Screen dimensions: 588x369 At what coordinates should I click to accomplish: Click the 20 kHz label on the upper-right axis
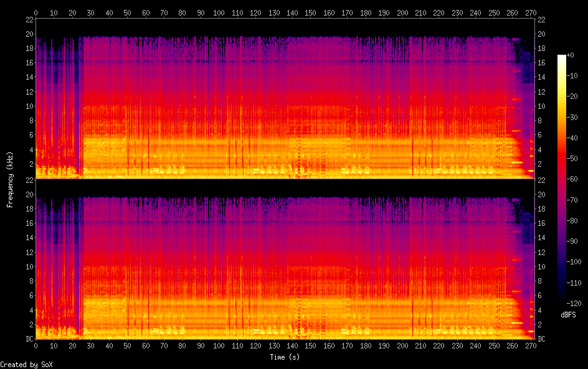pyautogui.click(x=542, y=34)
